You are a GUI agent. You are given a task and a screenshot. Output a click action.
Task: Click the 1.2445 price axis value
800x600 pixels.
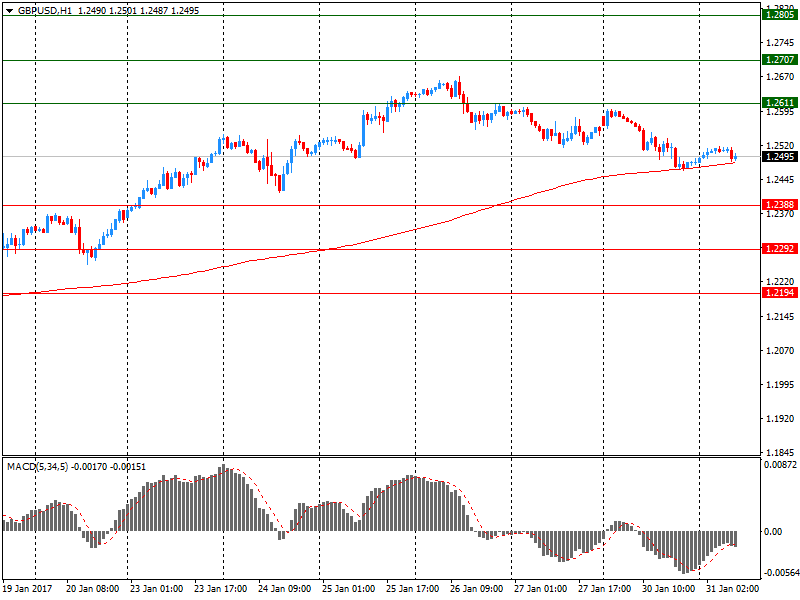point(780,180)
